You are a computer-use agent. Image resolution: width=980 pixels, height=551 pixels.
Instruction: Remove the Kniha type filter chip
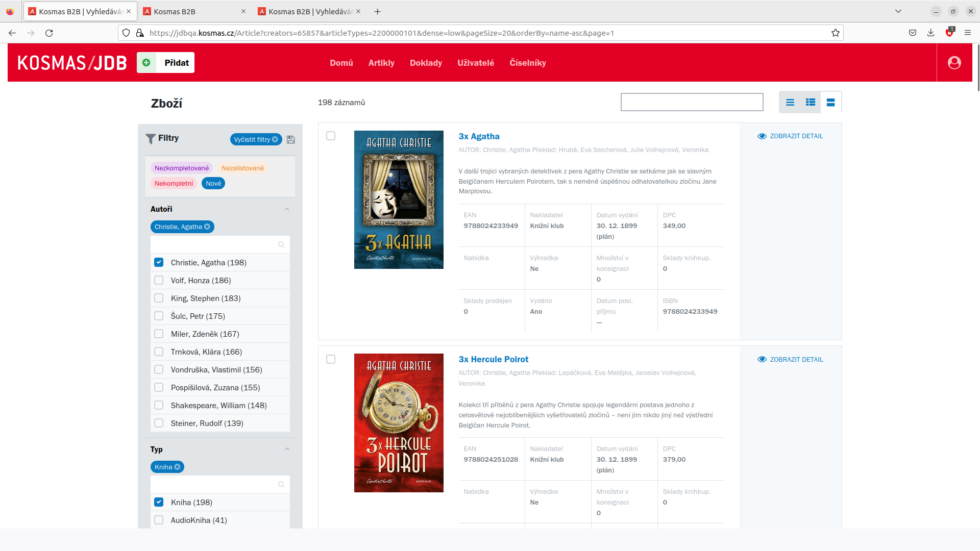[178, 467]
